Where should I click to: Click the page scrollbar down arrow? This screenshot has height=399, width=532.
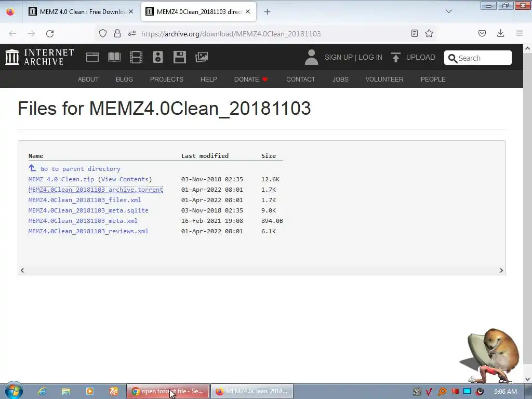(x=527, y=379)
